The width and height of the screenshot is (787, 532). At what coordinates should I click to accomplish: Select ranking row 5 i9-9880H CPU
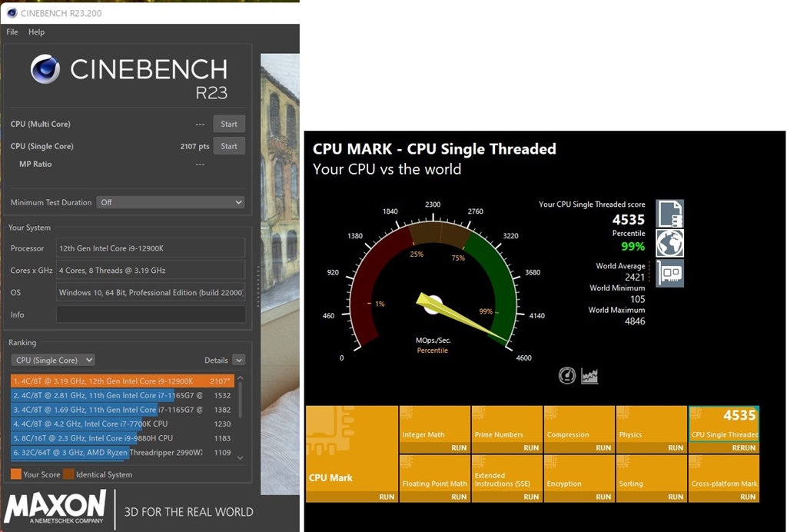(122, 438)
